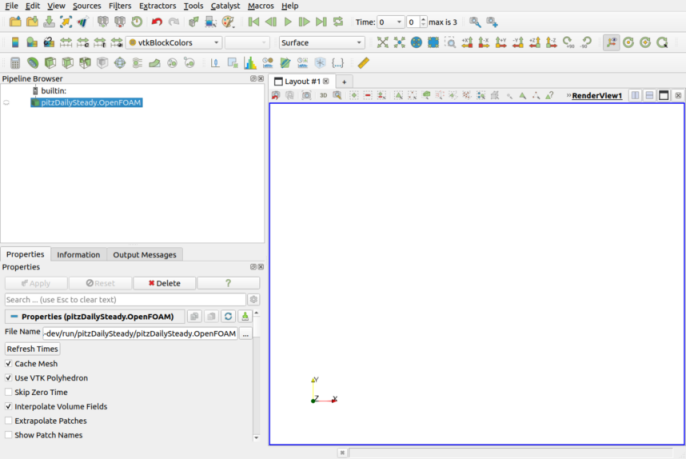Screen dimensions: 686x459
Task: Click the calculator filter icon
Action: 15,63
